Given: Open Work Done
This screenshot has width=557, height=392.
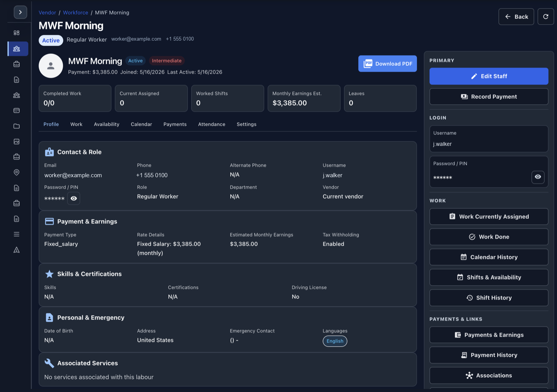Looking at the screenshot, I should [x=489, y=237].
